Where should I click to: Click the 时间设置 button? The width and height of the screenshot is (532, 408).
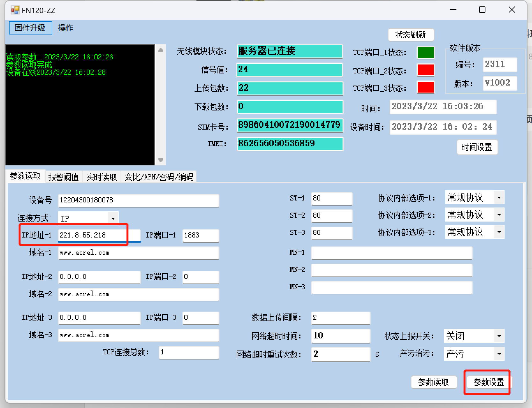(x=477, y=147)
